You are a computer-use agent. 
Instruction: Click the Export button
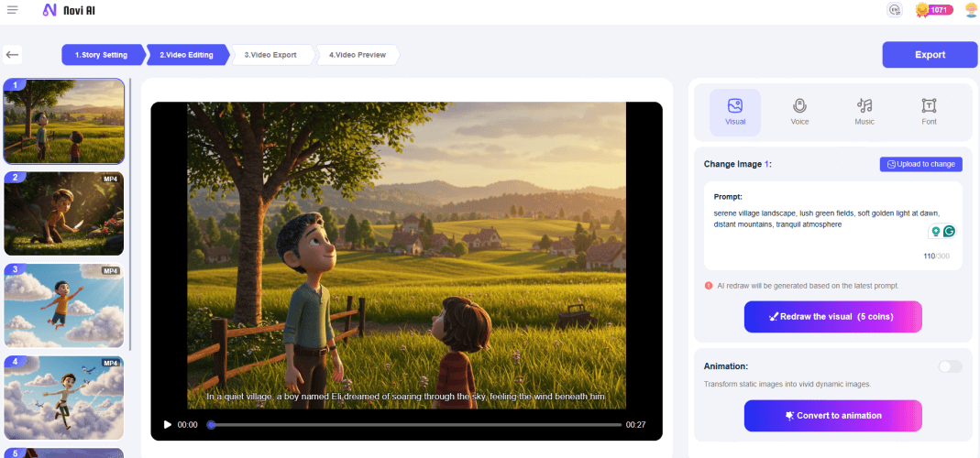(x=930, y=55)
